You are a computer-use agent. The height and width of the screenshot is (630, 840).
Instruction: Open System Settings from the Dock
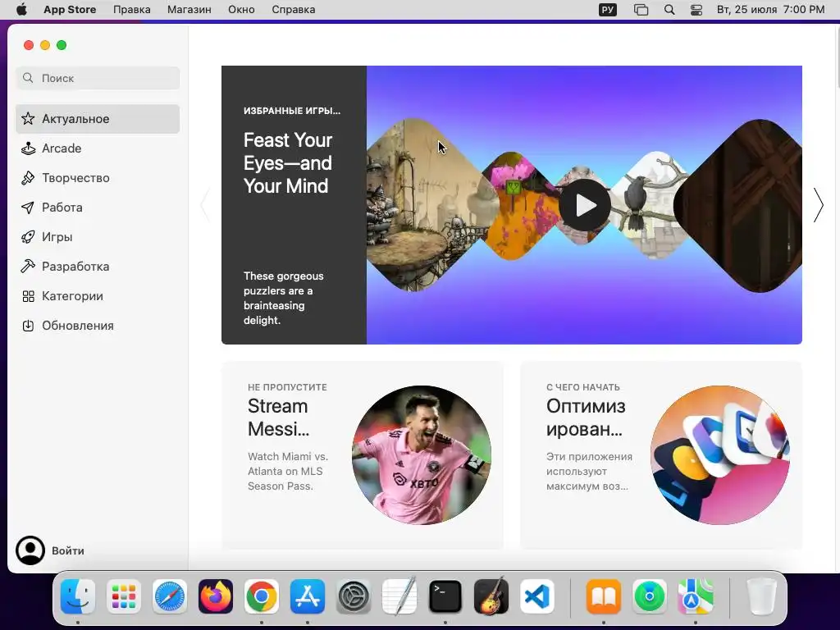(x=354, y=596)
